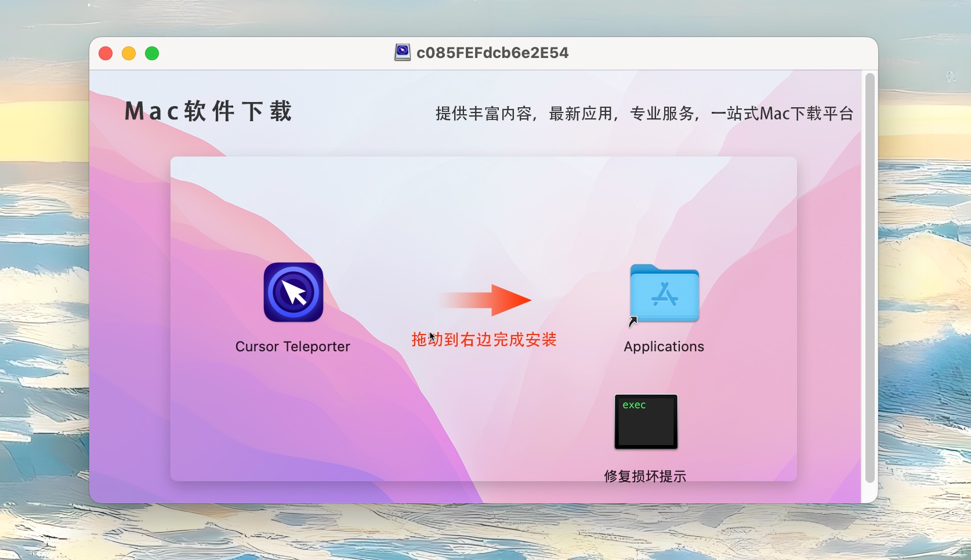Open the Applications folder shortcut
971x560 pixels.
coord(664,293)
